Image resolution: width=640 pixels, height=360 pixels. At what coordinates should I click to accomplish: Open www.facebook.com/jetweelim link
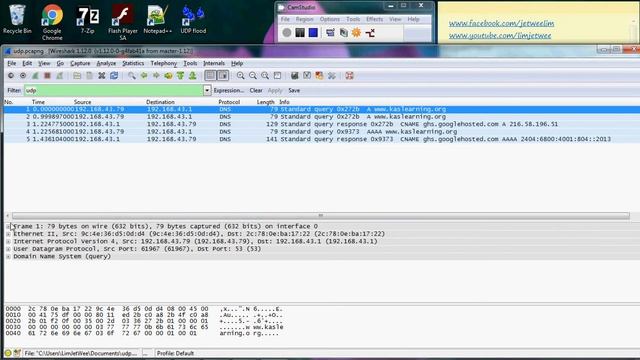pos(502,24)
